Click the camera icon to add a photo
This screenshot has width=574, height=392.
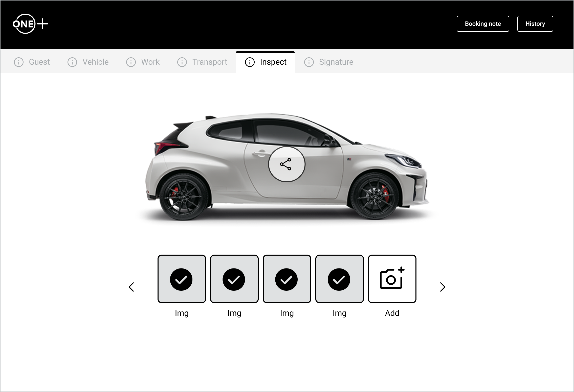(x=392, y=279)
